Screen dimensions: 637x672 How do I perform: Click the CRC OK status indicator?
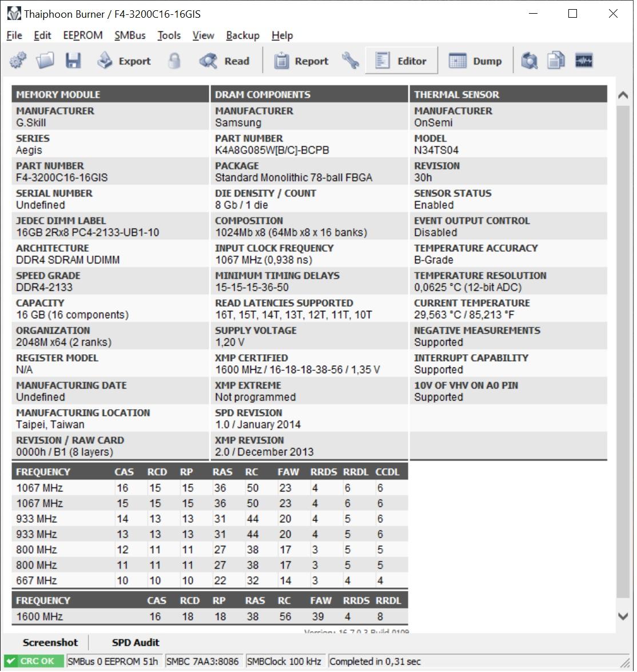(34, 661)
